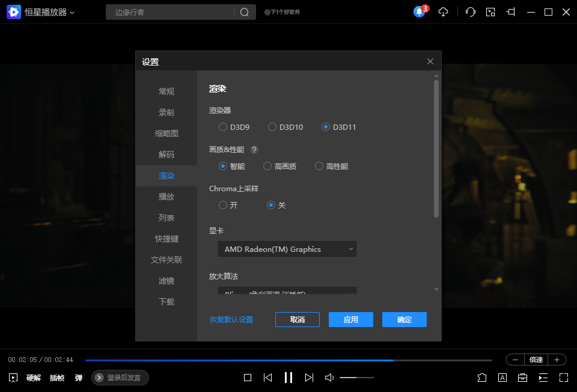Mute the volume speaker icon
This screenshot has height=392, width=577.
[x=329, y=378]
